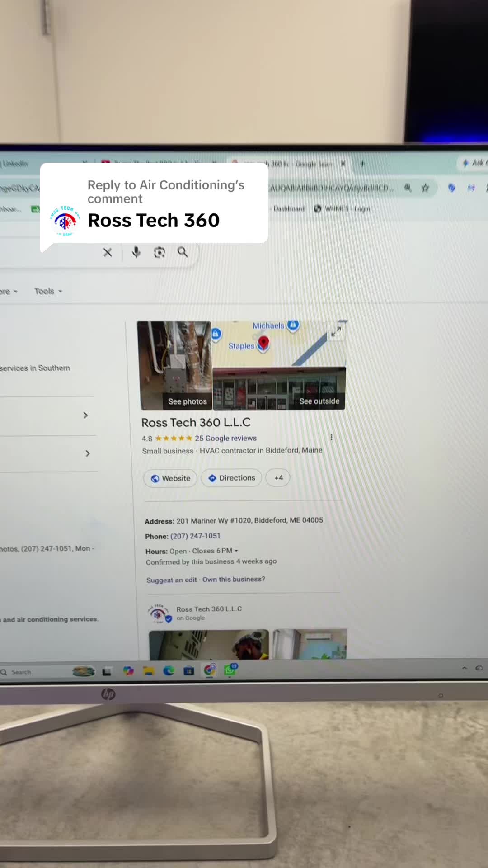Start voice search with the microphone icon
The height and width of the screenshot is (868, 488).
tap(136, 252)
